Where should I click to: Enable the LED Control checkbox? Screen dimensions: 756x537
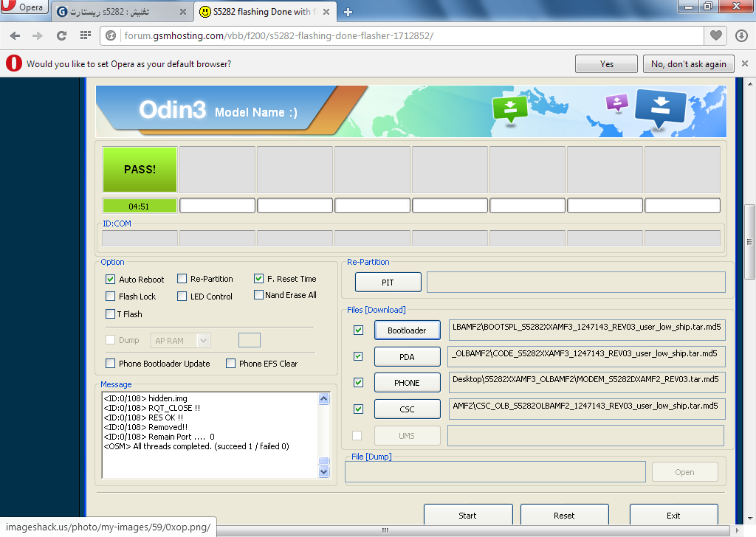pyautogui.click(x=182, y=297)
